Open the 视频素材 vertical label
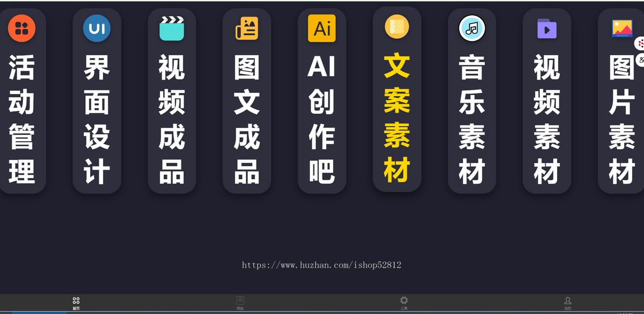This screenshot has height=314, width=644. click(547, 119)
